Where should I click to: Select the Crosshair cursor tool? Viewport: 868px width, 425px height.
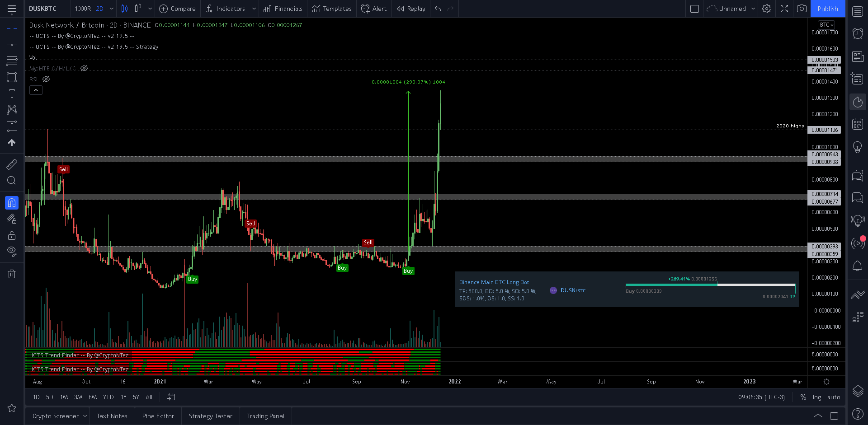[12, 28]
